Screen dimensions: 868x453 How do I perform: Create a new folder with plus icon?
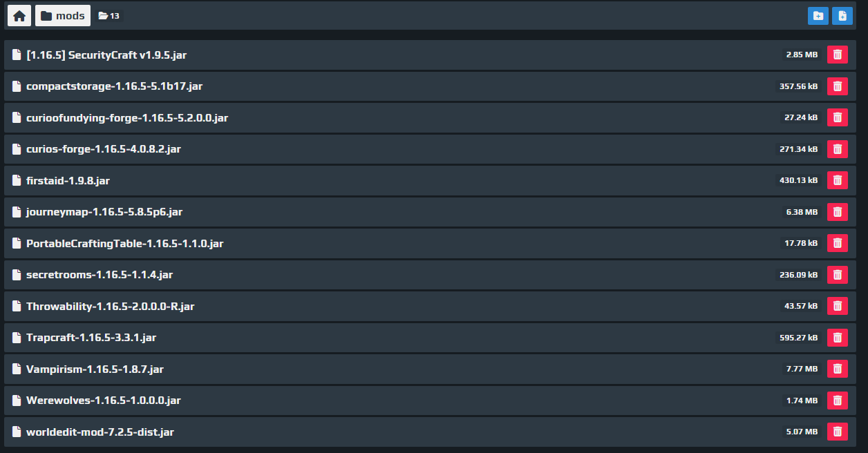[818, 16]
